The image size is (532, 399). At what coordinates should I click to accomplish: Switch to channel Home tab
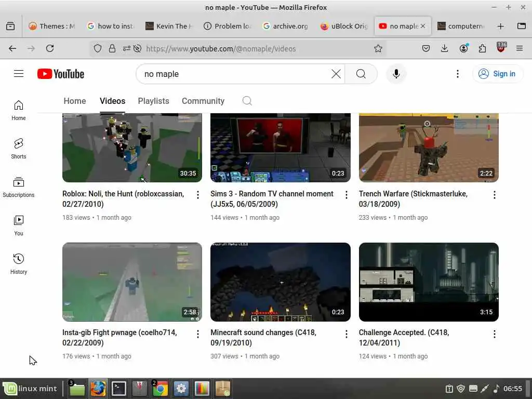pos(75,101)
